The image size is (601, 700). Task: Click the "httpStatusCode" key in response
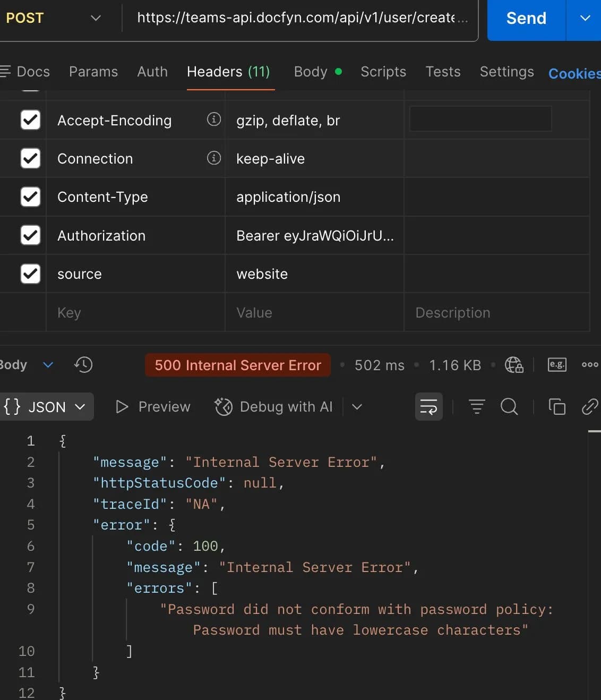tap(159, 483)
